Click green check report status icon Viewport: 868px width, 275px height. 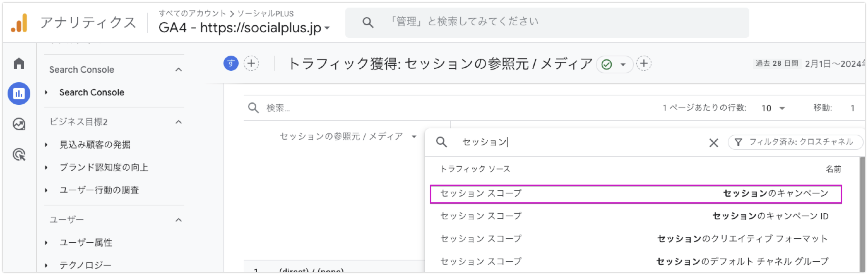coord(607,64)
